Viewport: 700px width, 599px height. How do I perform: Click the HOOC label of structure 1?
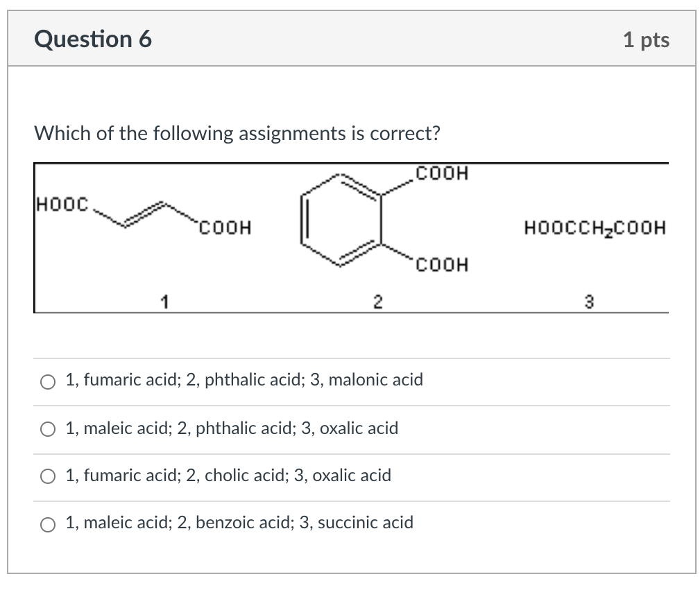click(62, 205)
